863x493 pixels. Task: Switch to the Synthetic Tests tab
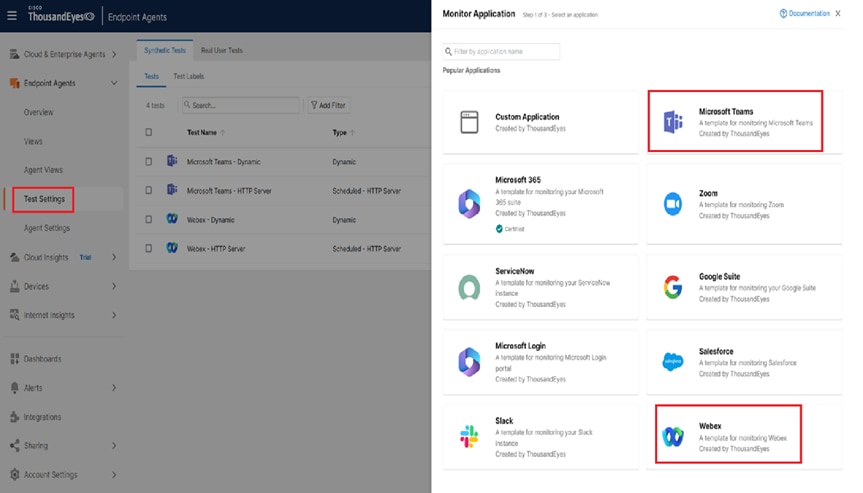[x=165, y=50]
